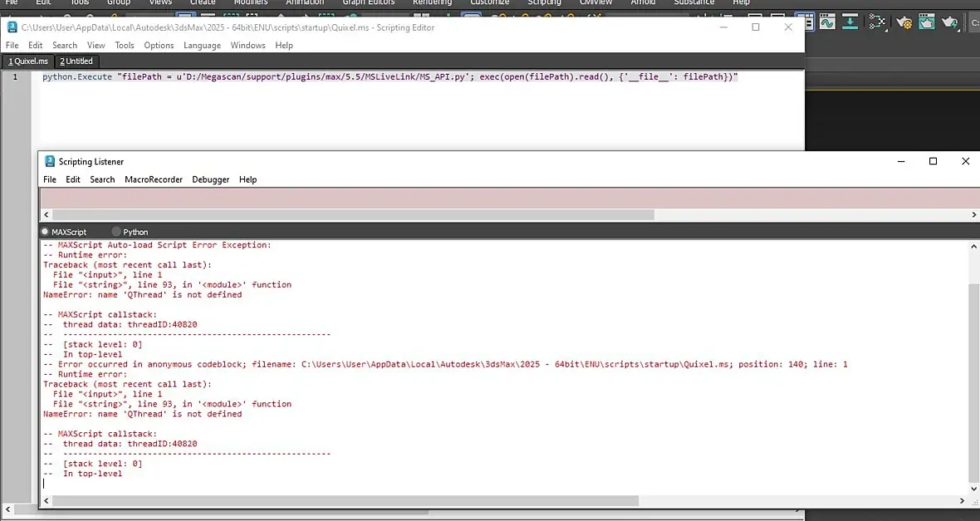This screenshot has width=980, height=521.
Task: Click the python.Execute code line in editor
Action: pyautogui.click(x=390, y=77)
